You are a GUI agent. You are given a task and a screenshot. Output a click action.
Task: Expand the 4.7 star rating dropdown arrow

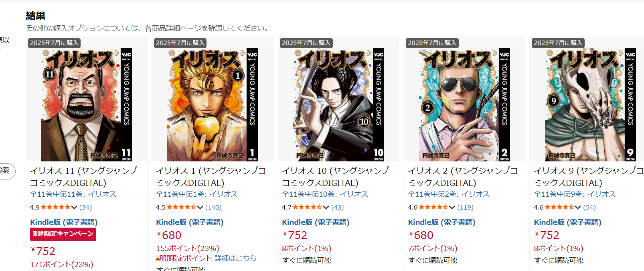326,208
